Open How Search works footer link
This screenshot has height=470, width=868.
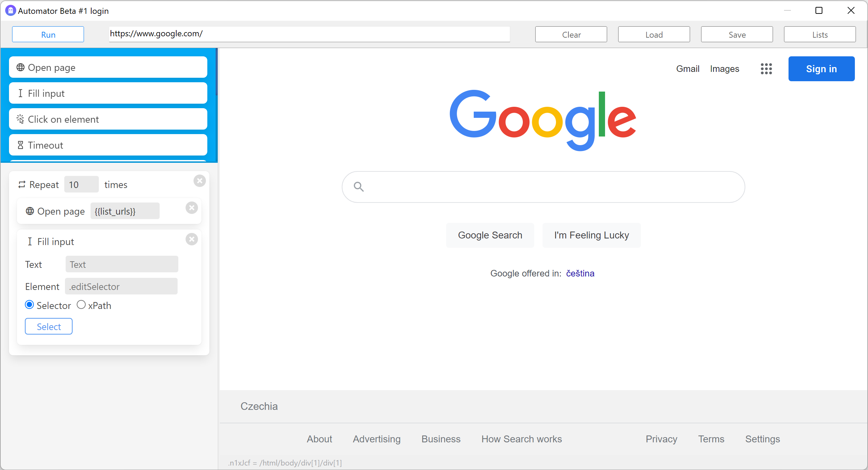pyautogui.click(x=522, y=439)
